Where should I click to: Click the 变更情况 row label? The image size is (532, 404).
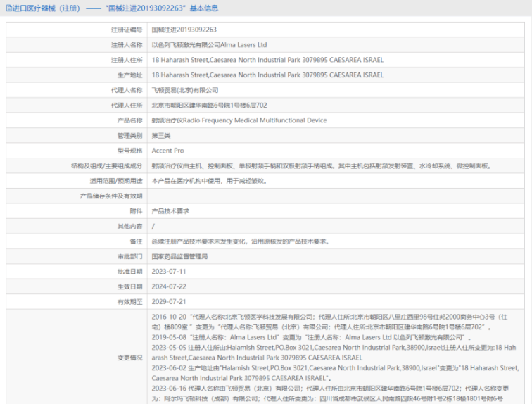[x=129, y=356]
